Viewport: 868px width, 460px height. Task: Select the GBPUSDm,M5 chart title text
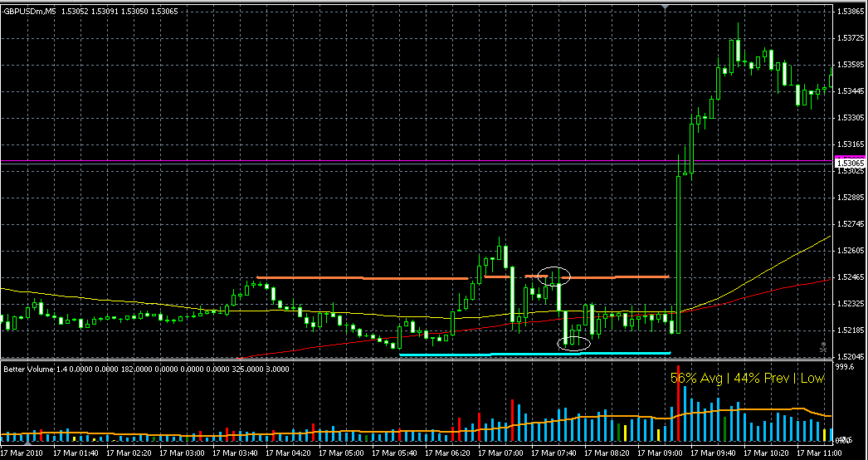[x=27, y=11]
